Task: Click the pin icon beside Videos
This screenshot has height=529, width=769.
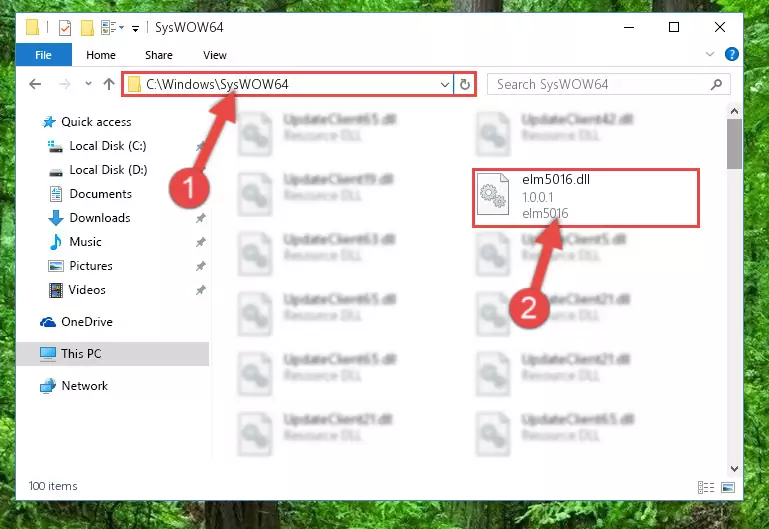Action: 201,290
